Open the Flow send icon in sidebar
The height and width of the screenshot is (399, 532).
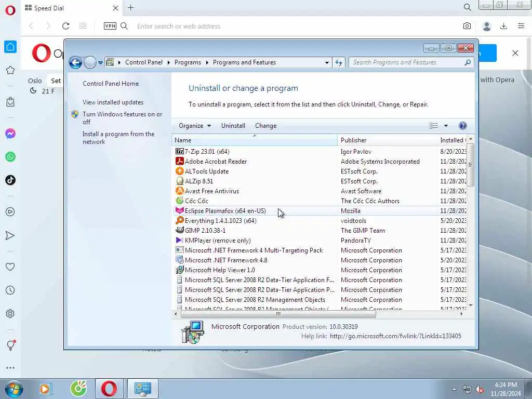tap(10, 235)
